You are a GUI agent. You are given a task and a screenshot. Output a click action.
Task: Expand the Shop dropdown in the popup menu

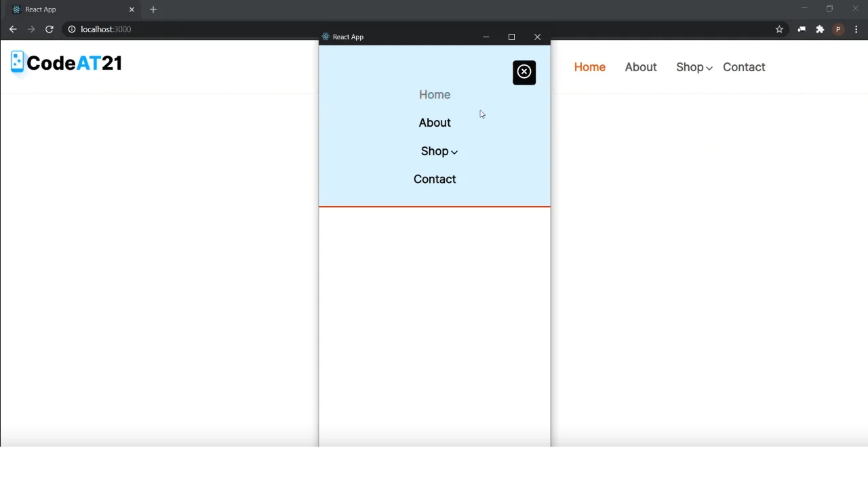(x=439, y=151)
